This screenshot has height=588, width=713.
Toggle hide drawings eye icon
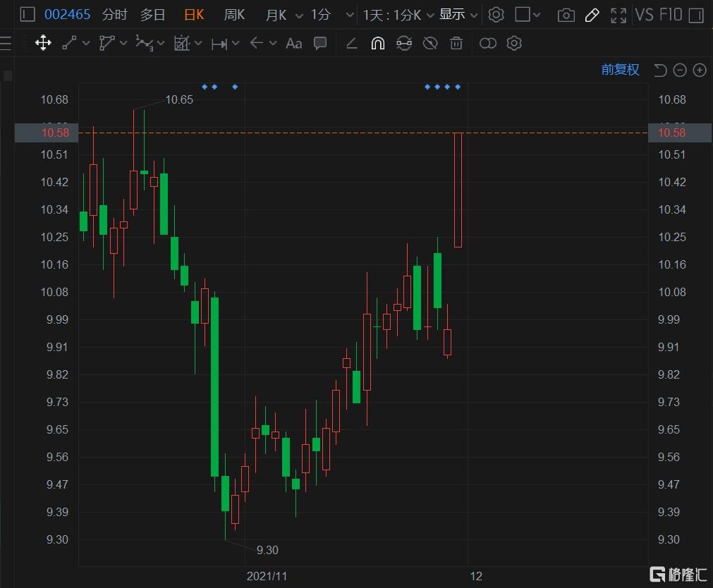coord(430,43)
